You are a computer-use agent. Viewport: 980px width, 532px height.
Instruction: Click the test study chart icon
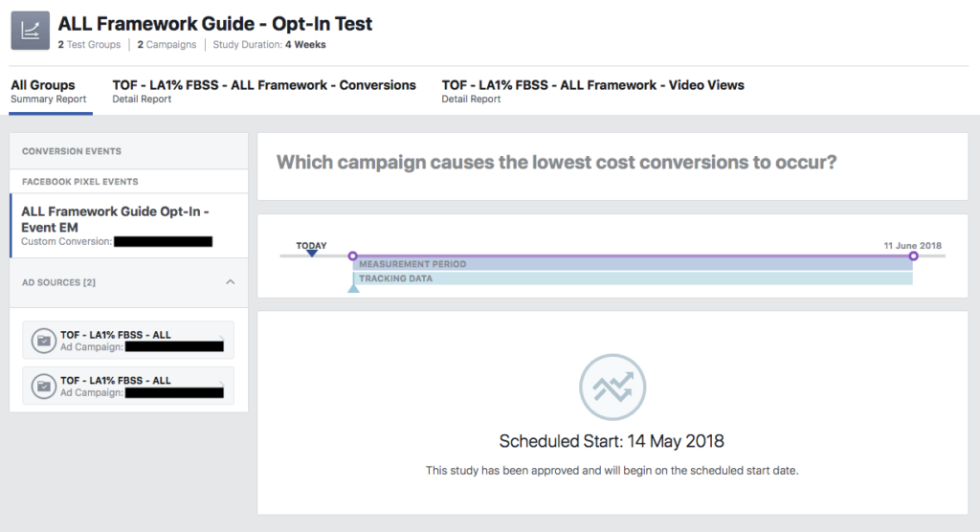pos(30,31)
